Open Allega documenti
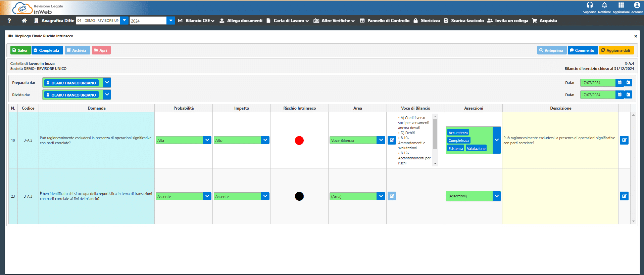This screenshot has width=644, height=275. tap(241, 21)
